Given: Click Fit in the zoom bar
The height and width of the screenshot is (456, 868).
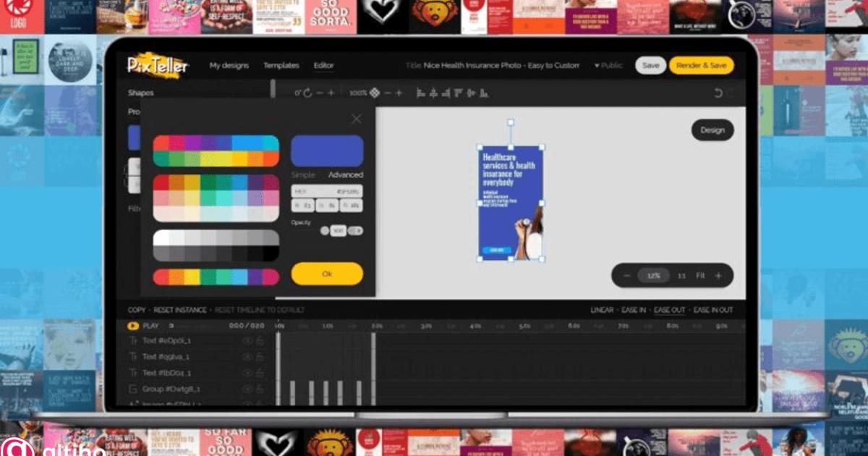Looking at the screenshot, I should [700, 276].
